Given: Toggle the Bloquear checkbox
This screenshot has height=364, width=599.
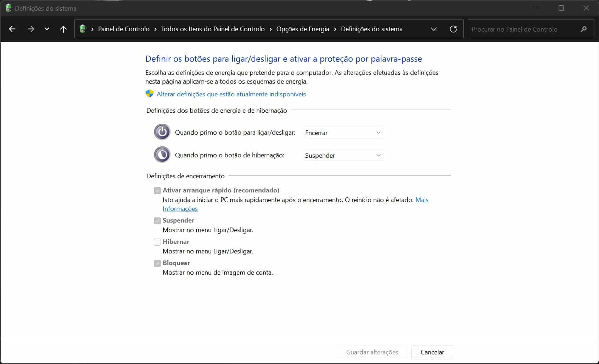Looking at the screenshot, I should [157, 263].
